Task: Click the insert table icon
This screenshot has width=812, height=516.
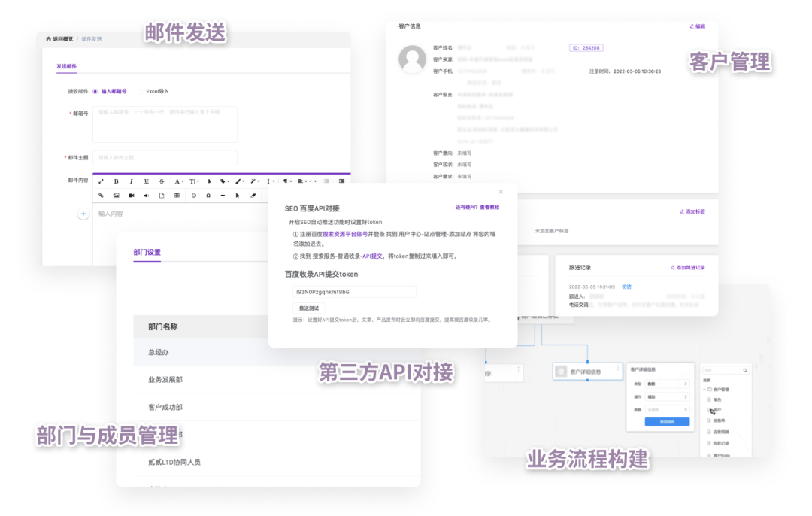Action: [x=177, y=196]
